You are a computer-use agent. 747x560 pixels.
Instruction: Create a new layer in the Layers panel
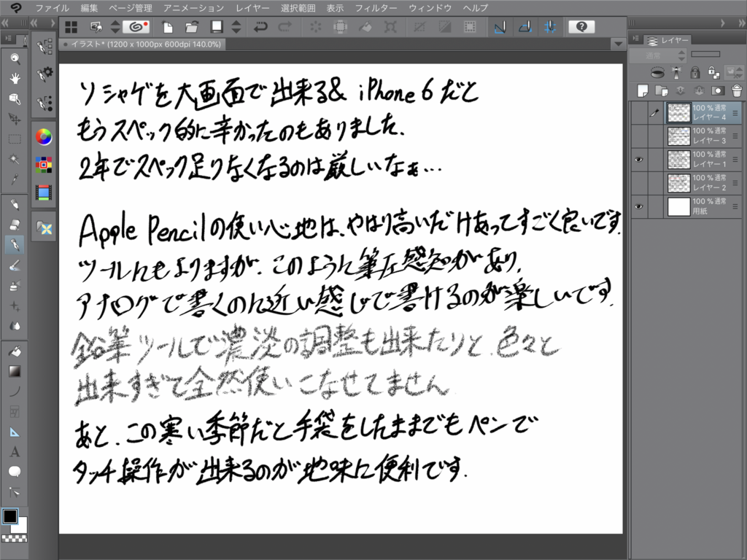pyautogui.click(x=641, y=90)
